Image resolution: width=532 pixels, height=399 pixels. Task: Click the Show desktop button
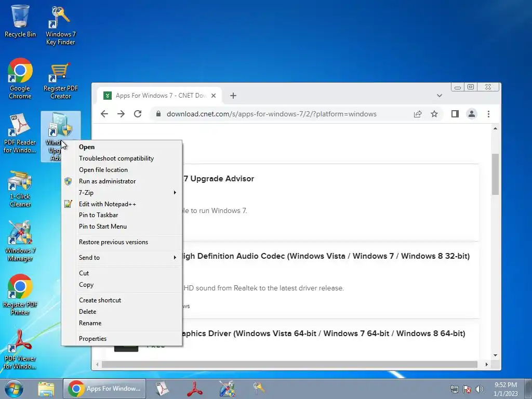tap(528, 389)
